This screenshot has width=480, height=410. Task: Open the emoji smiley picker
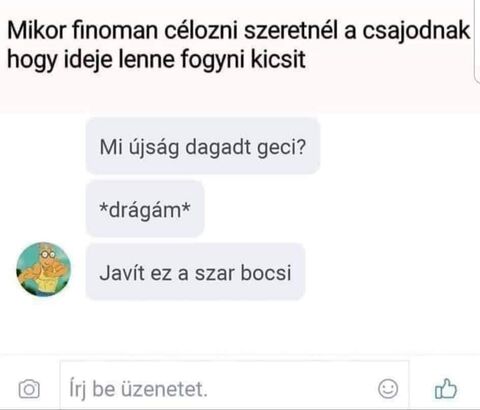click(388, 389)
